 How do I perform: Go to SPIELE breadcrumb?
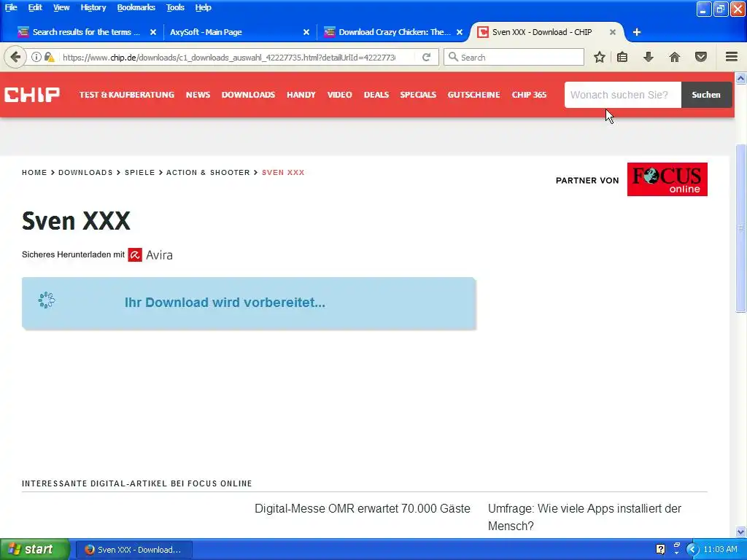(x=139, y=172)
